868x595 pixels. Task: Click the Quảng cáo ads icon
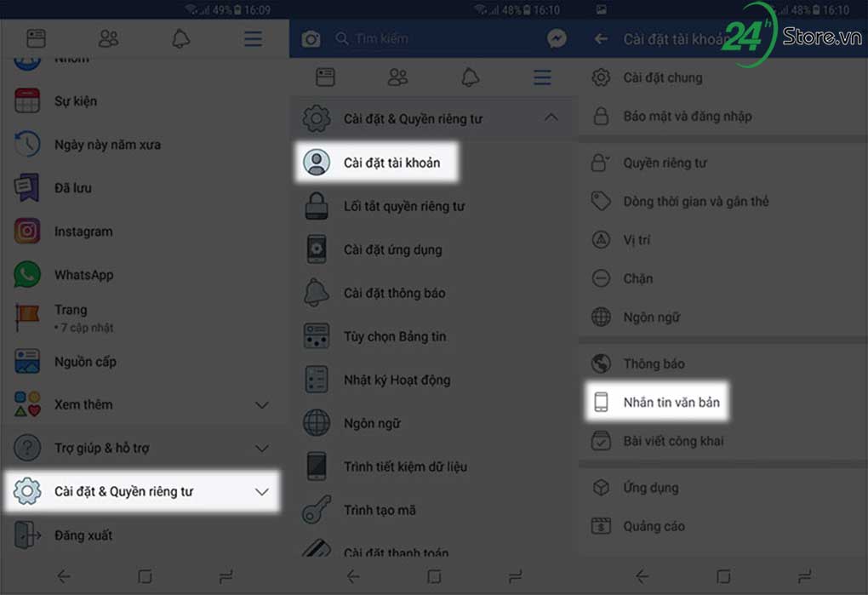(601, 526)
